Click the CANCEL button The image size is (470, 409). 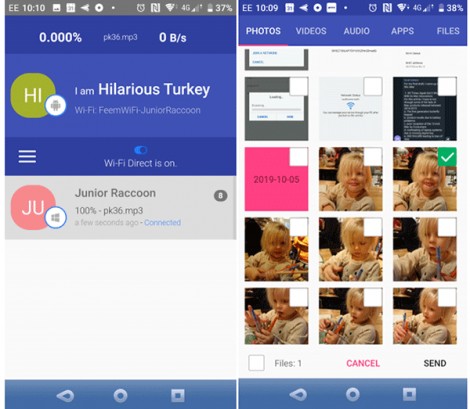[363, 363]
